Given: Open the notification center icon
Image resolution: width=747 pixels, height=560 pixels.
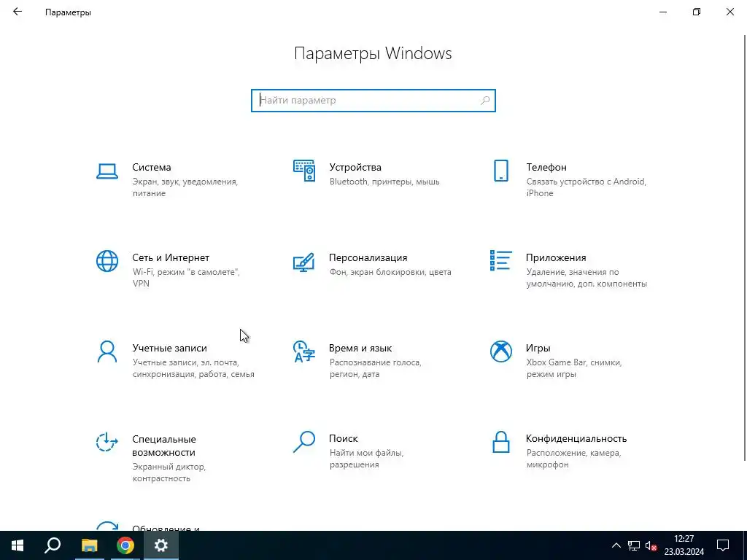Looking at the screenshot, I should coord(723,545).
